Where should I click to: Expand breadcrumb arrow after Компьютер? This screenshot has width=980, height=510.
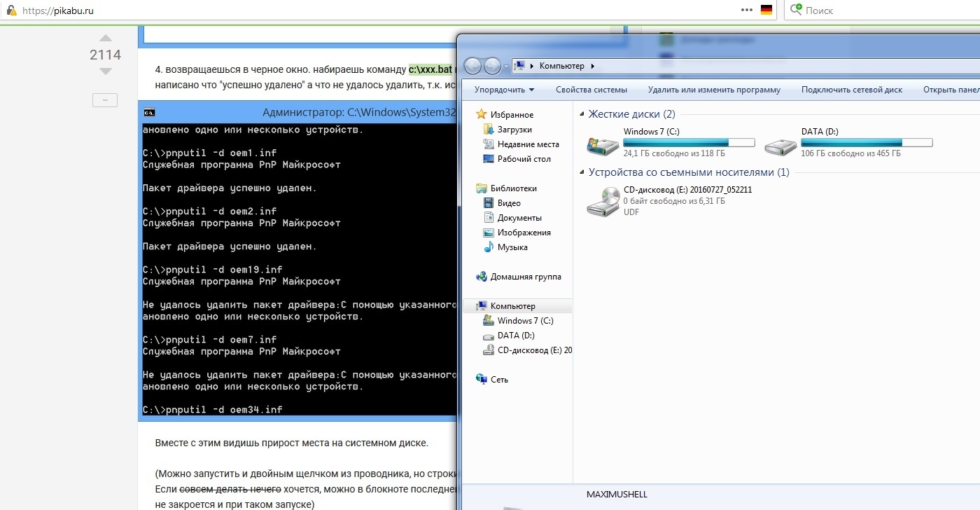pos(593,66)
